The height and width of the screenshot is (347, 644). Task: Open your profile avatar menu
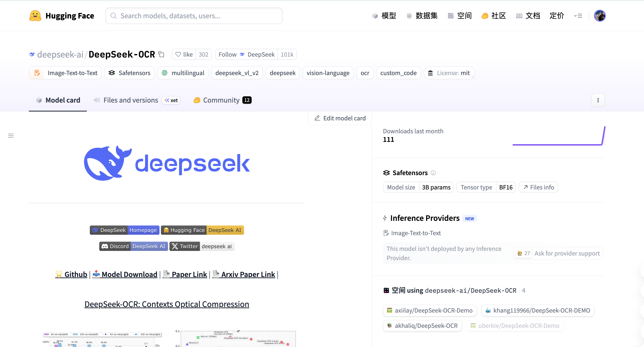600,15
